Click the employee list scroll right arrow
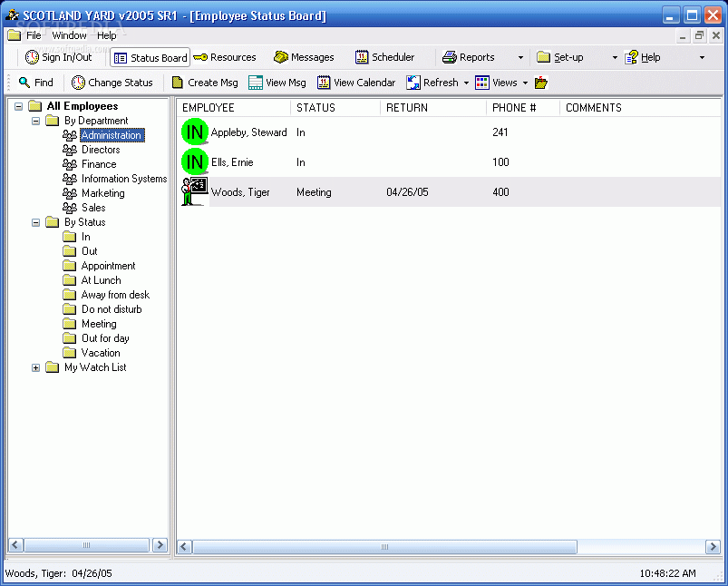 tap(713, 546)
